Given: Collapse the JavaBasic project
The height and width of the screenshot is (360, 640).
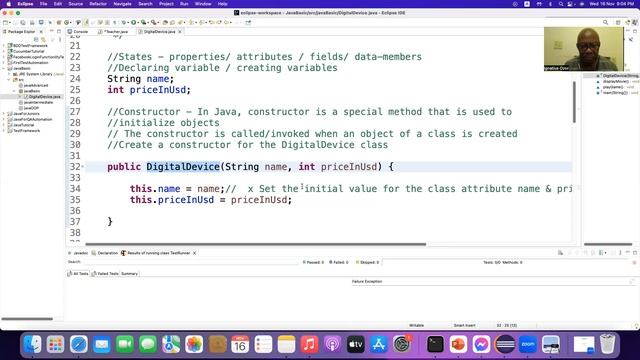Looking at the screenshot, I should click(x=4, y=69).
